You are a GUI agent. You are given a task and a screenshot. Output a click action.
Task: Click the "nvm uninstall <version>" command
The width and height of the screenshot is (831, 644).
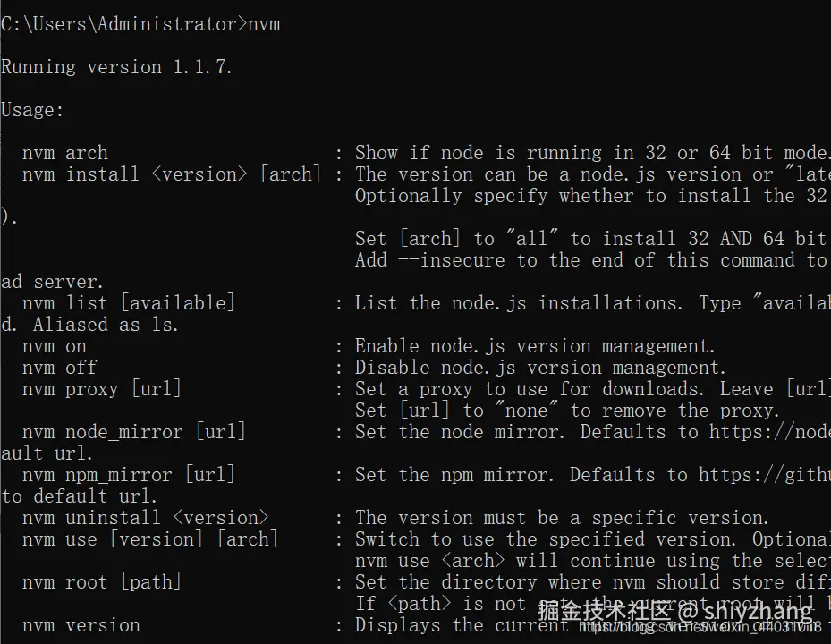coord(145,518)
